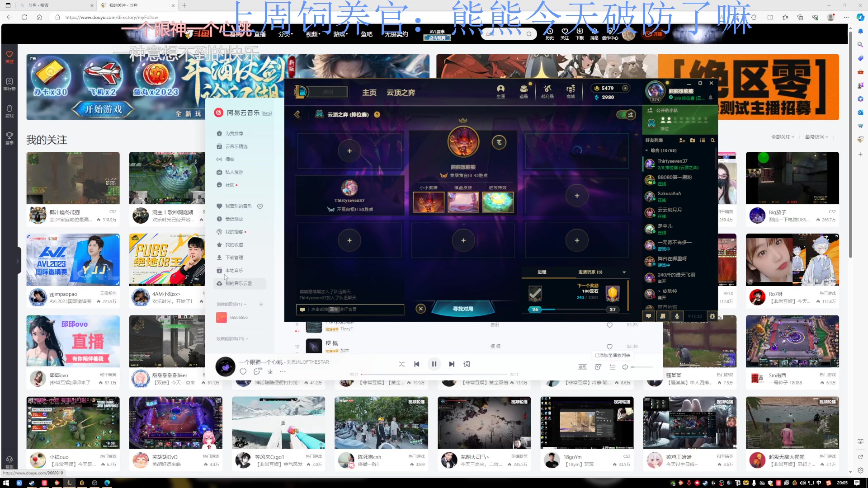
Task: Open the 藏品 collection icon
Action: coord(524,91)
